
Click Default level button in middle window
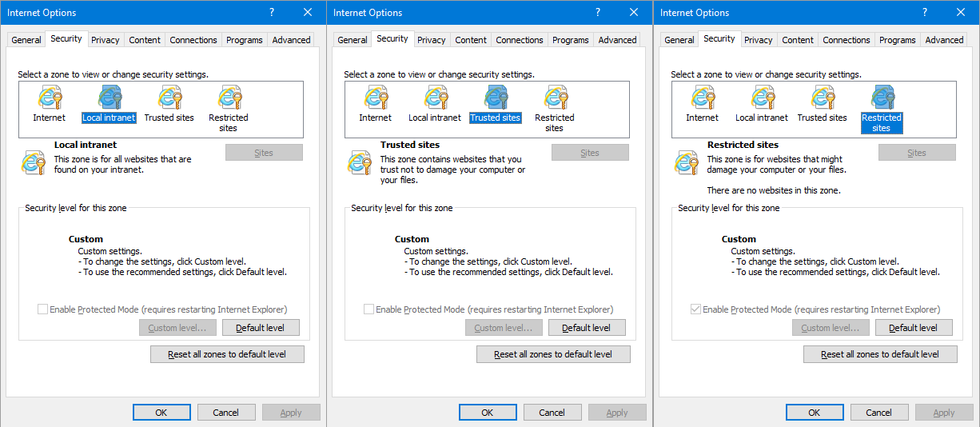[x=587, y=328]
